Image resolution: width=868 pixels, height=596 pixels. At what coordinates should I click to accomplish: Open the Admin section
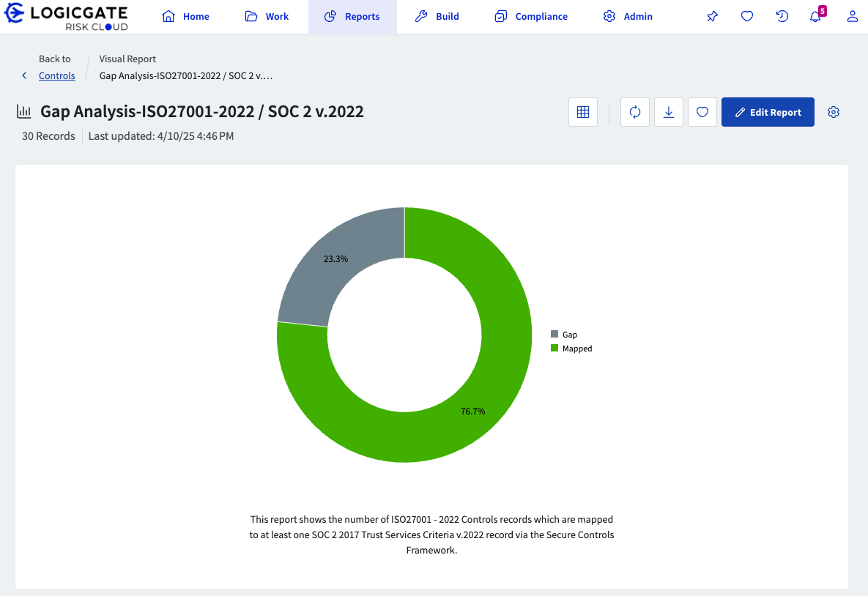tap(628, 17)
